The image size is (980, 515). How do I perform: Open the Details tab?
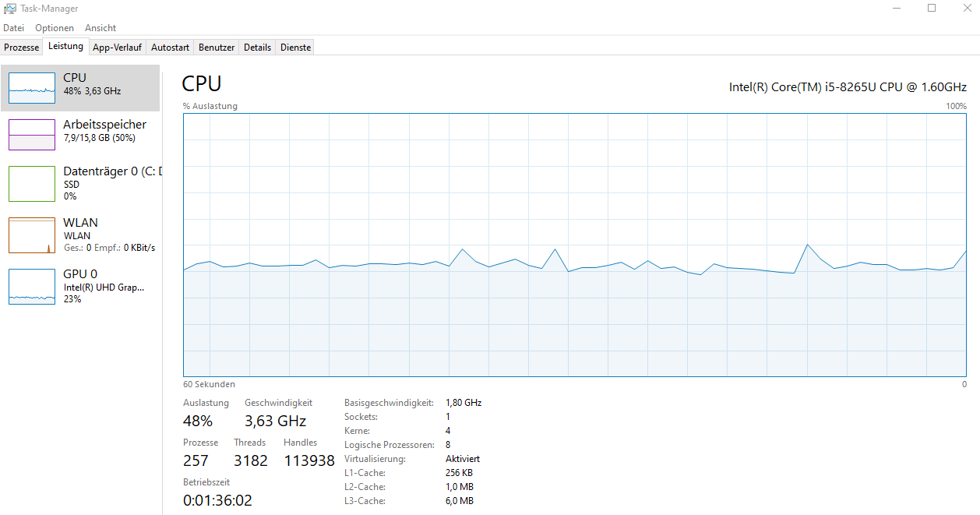tap(257, 48)
